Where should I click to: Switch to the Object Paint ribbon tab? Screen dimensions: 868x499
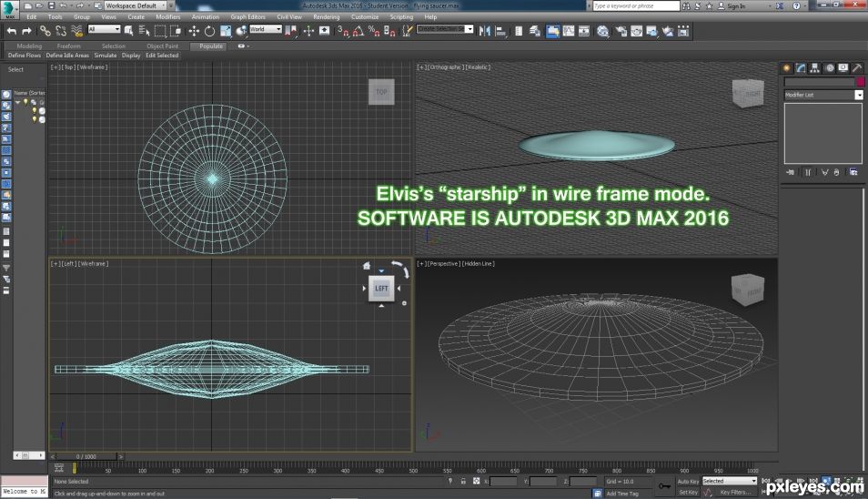162,46
